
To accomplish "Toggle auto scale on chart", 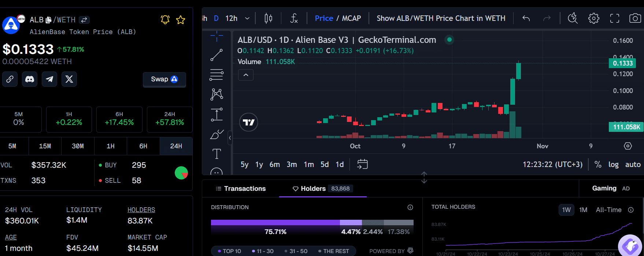I will (633, 164).
